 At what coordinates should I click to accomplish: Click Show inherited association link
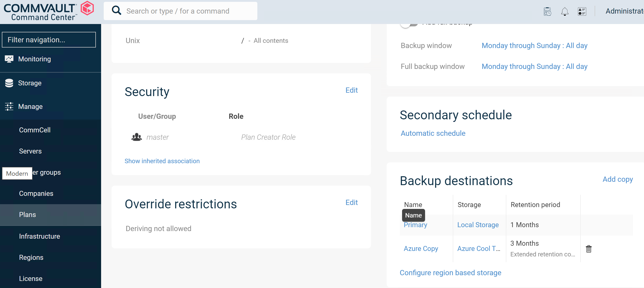162,160
